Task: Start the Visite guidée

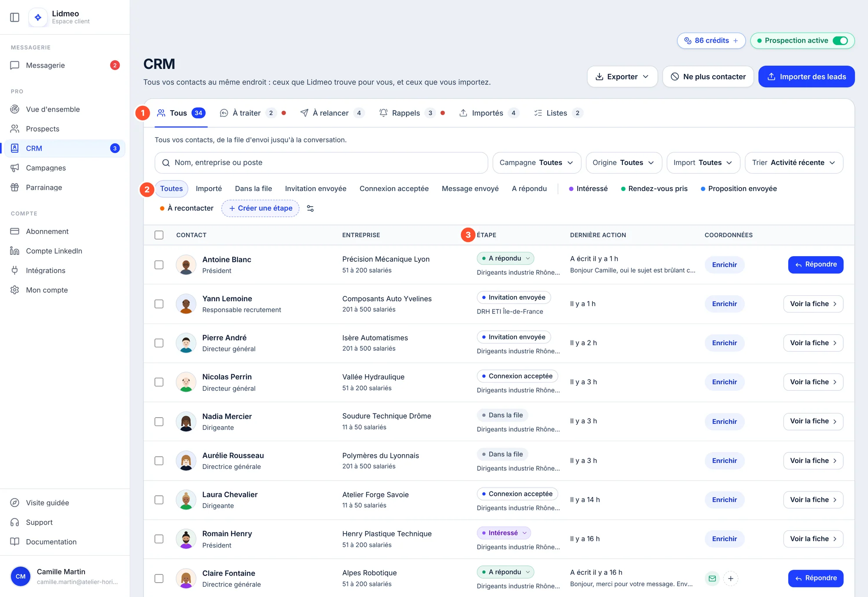Action: pyautogui.click(x=65, y=502)
